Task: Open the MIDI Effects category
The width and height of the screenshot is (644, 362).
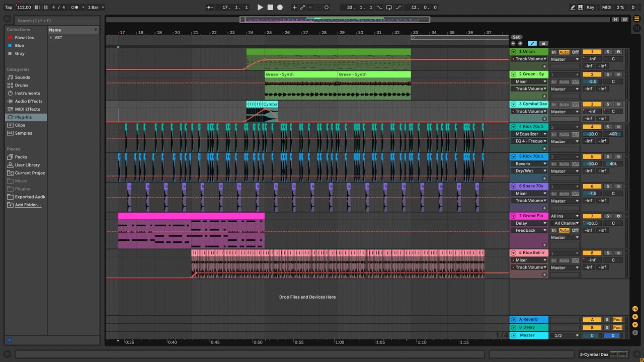Action: 27,109
